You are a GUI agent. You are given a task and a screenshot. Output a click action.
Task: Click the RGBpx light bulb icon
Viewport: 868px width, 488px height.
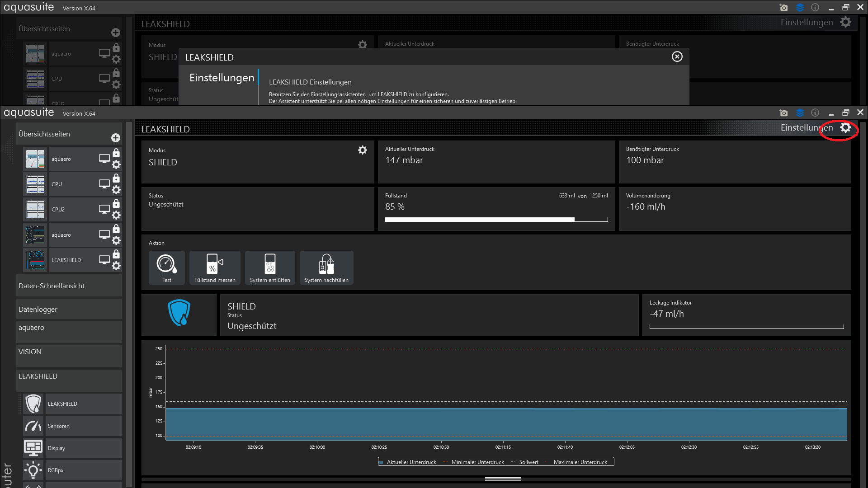[x=33, y=470]
